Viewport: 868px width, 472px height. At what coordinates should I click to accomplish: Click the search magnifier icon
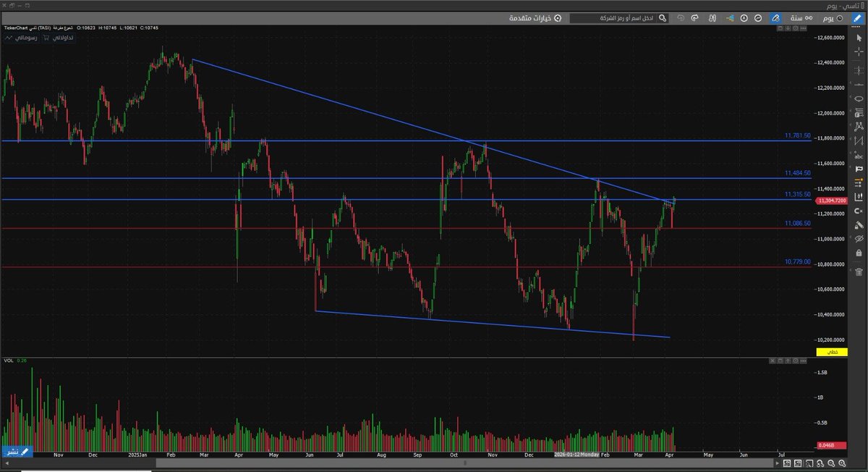pos(663,18)
